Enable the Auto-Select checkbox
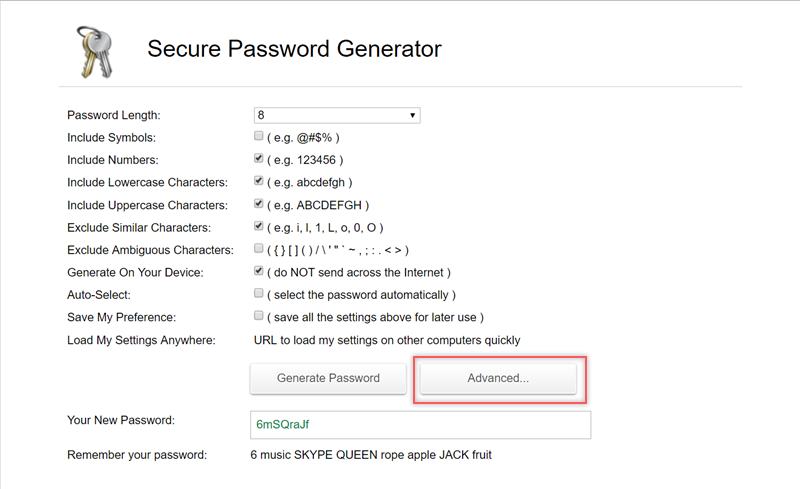This screenshot has height=489, width=800. click(259, 294)
